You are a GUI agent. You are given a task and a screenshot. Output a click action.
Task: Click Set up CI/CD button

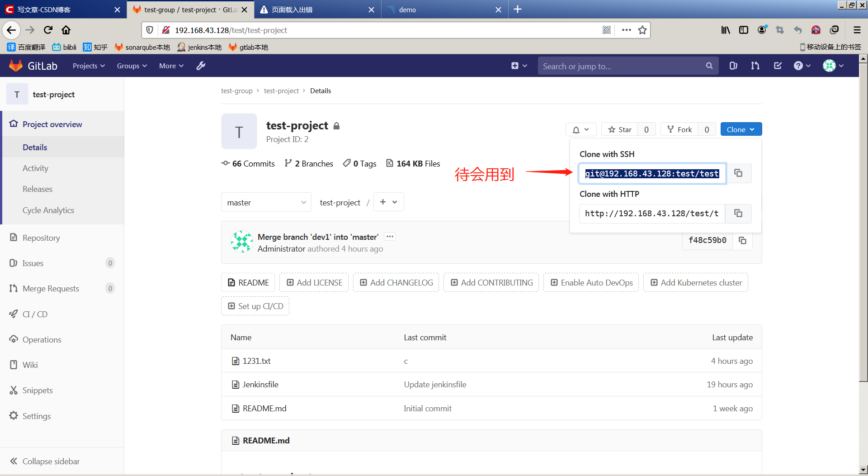[x=255, y=306]
